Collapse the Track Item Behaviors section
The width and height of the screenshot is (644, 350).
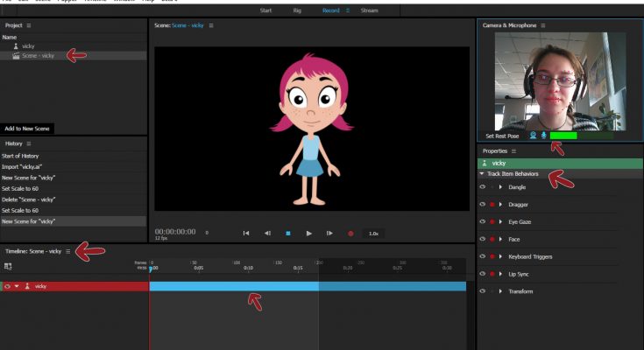click(x=482, y=173)
